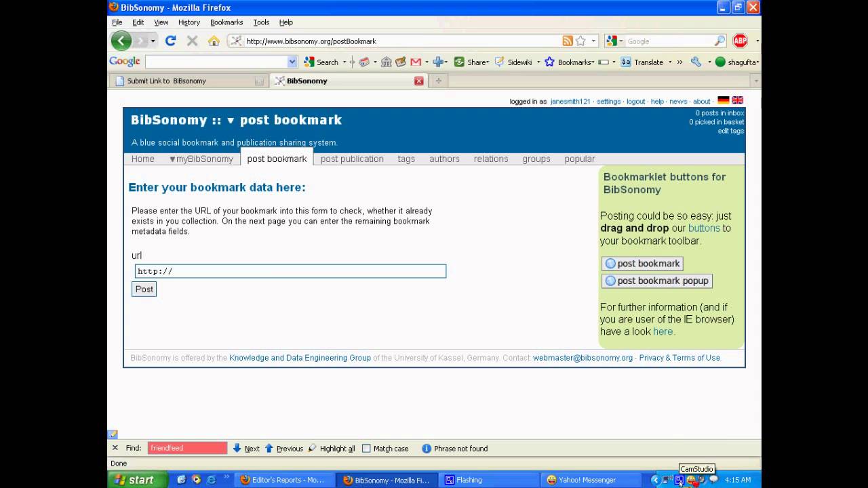Open Sidewiki from the Google toolbar
This screenshot has width=868, height=488.
(x=513, y=62)
